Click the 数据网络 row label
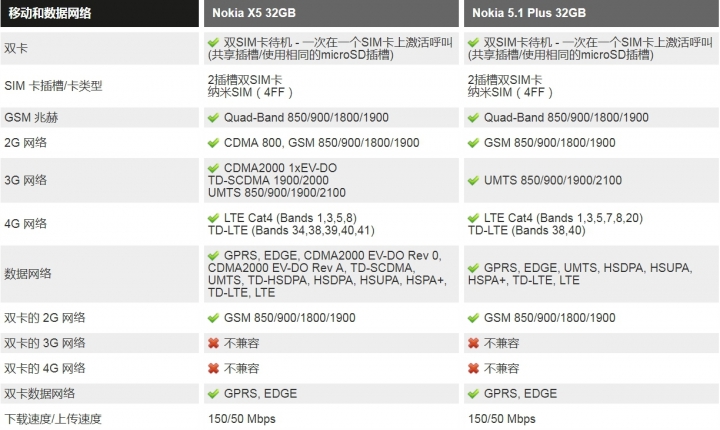The image size is (720, 430). pyautogui.click(x=28, y=274)
